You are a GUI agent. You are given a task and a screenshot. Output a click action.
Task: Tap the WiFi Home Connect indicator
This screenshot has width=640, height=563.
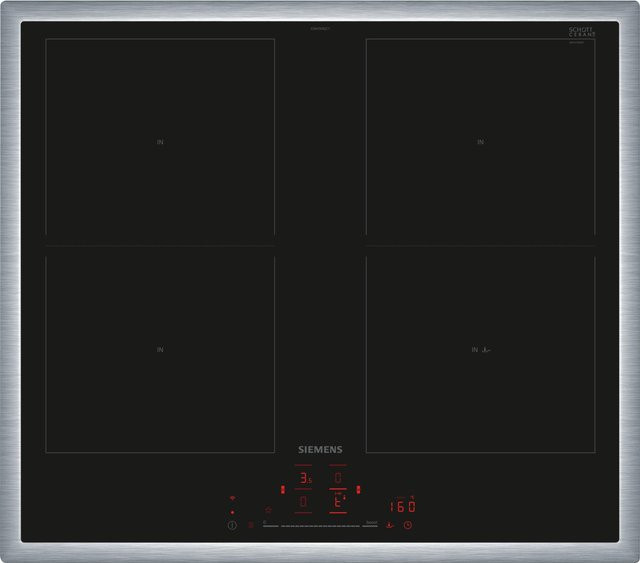tap(232, 498)
